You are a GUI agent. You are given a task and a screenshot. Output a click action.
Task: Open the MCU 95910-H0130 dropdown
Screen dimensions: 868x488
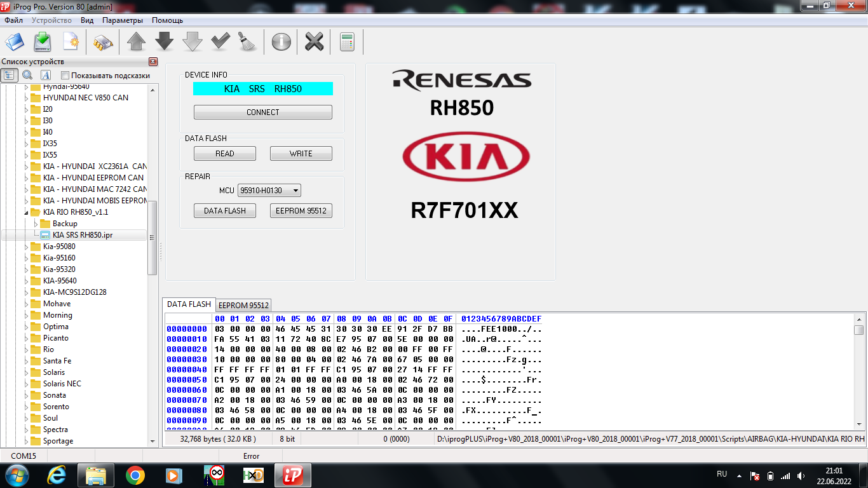click(269, 191)
